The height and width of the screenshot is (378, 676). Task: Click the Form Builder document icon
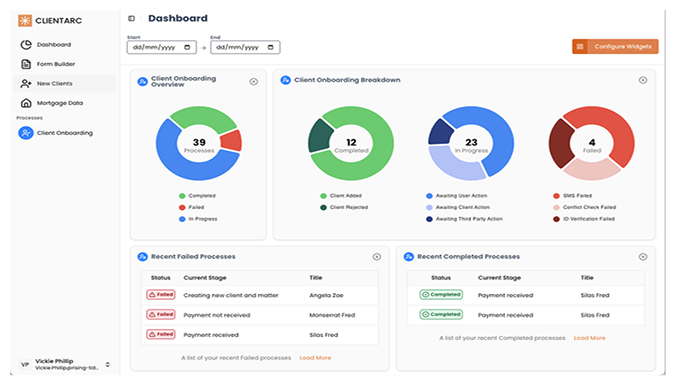[26, 64]
